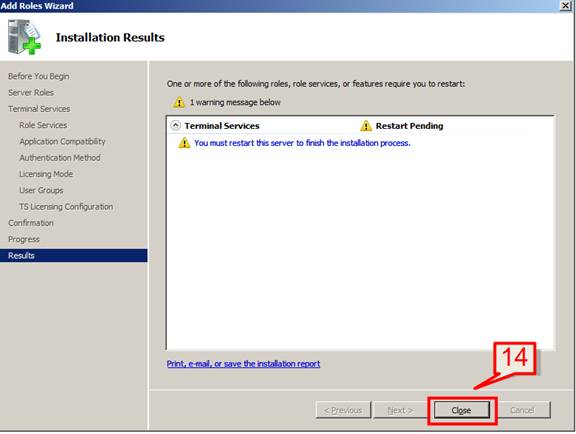
Task: Click the Terminal Services result heading
Action: pos(222,126)
